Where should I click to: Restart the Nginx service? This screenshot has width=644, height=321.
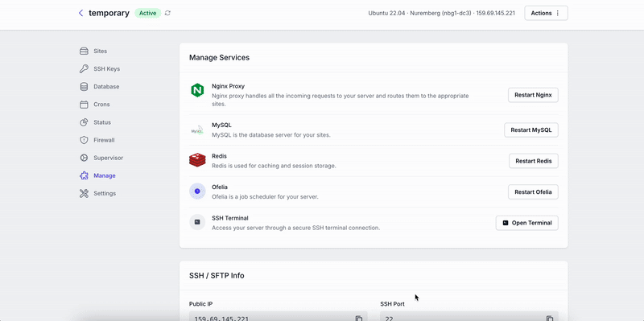pyautogui.click(x=533, y=95)
